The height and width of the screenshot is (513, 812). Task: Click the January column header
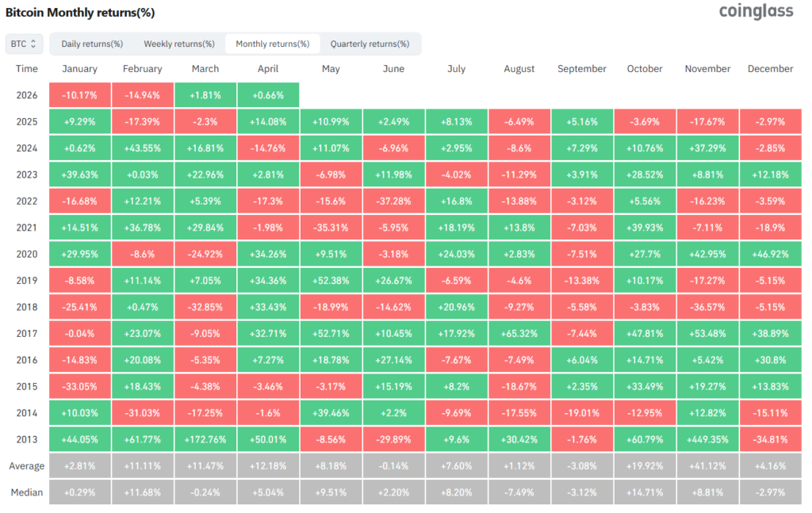(x=79, y=69)
